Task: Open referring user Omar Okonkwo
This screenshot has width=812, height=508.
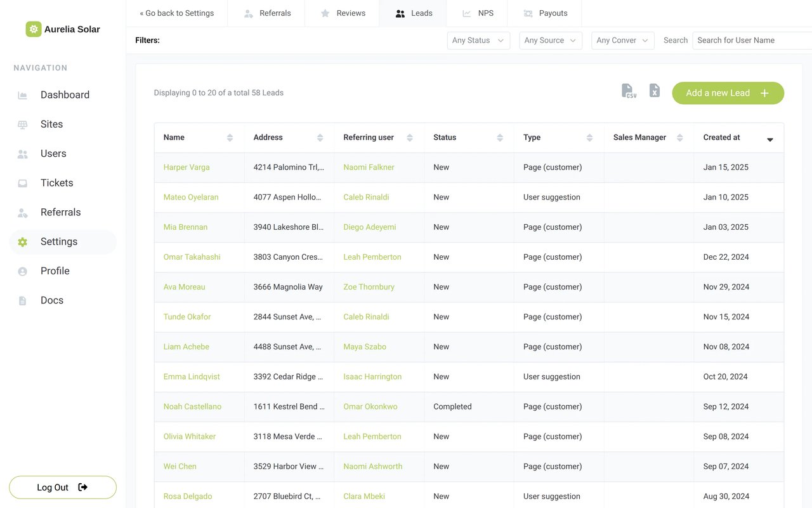Action: click(370, 407)
